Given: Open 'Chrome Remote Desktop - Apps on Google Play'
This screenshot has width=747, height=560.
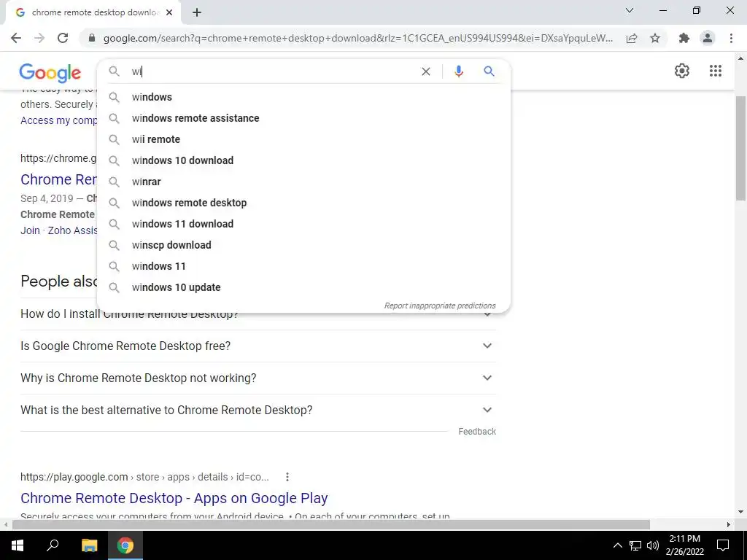Looking at the screenshot, I should pos(174,498).
